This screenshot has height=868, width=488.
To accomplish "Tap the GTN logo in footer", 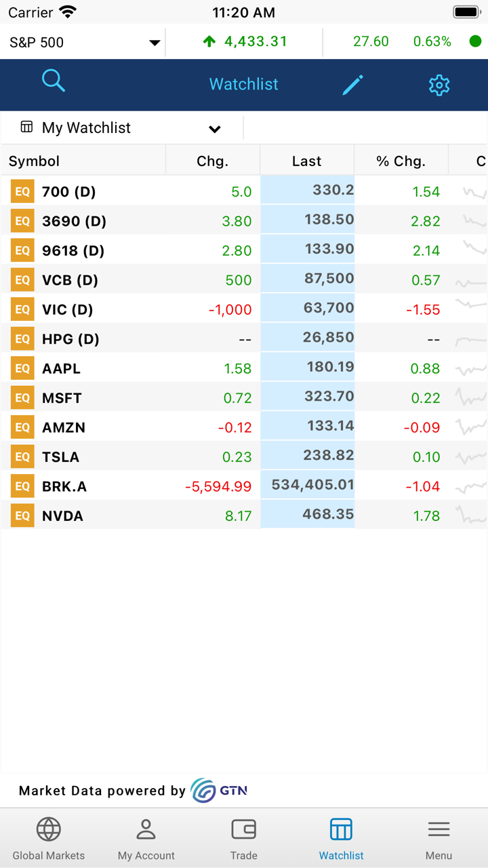I will coord(219,791).
